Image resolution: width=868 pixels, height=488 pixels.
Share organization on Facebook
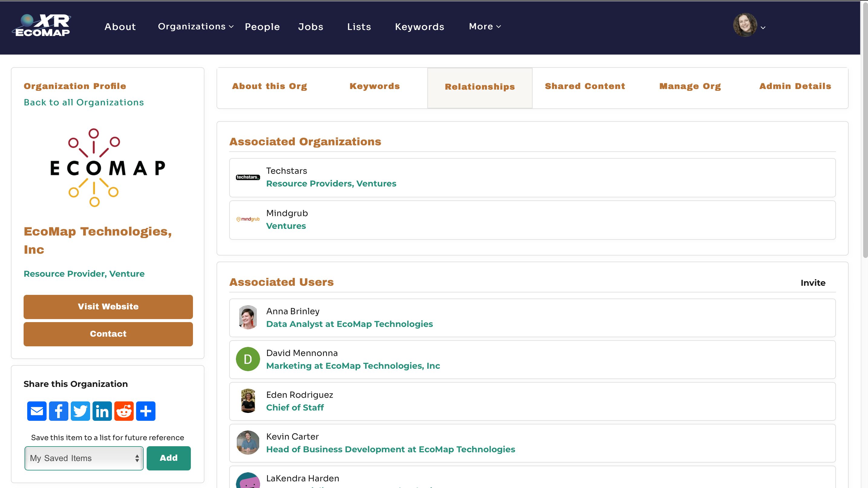click(x=59, y=411)
